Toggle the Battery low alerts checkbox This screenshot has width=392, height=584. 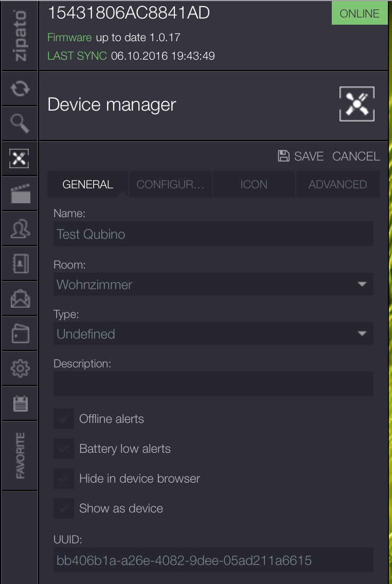(x=64, y=449)
